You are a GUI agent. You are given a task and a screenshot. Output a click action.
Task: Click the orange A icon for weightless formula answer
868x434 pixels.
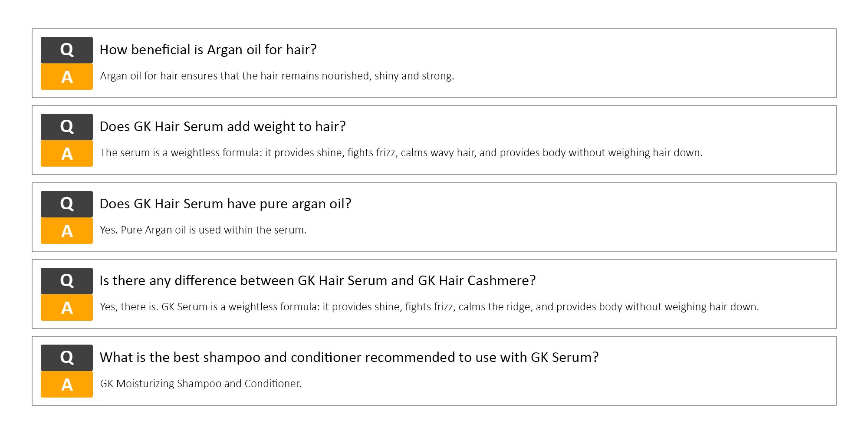[x=67, y=154]
